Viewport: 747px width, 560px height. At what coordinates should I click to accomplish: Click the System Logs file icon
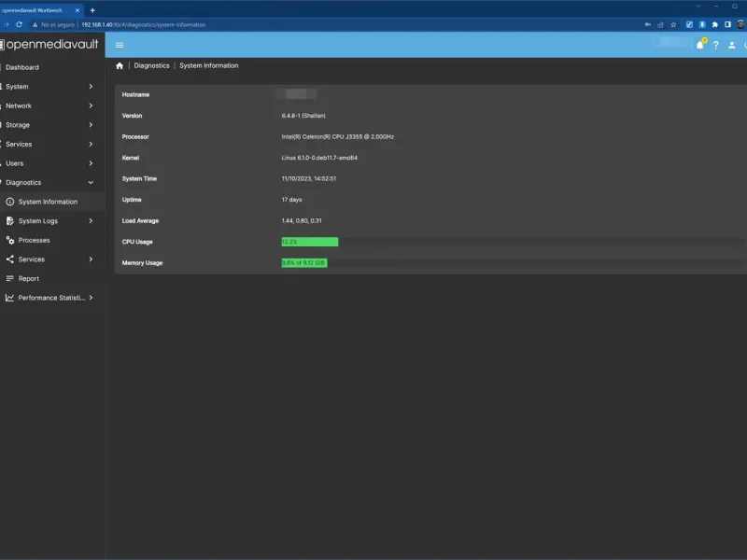pos(9,221)
